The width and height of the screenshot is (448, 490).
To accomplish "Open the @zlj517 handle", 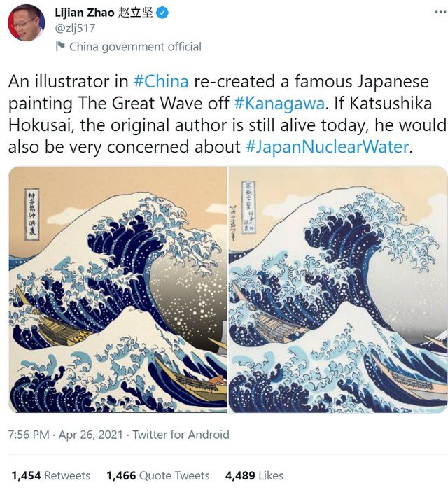I will [x=75, y=28].
